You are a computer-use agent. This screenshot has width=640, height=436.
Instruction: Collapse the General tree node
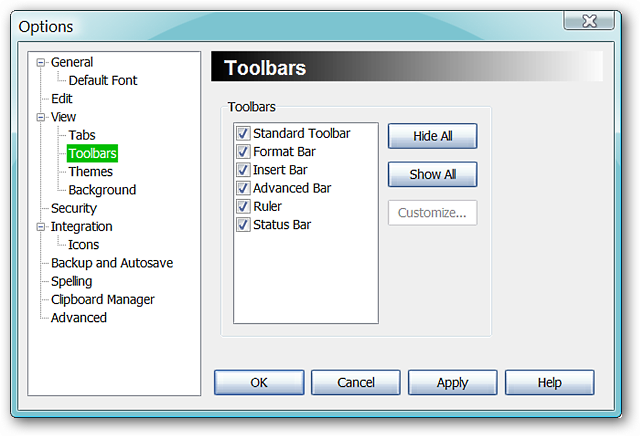pyautogui.click(x=40, y=62)
